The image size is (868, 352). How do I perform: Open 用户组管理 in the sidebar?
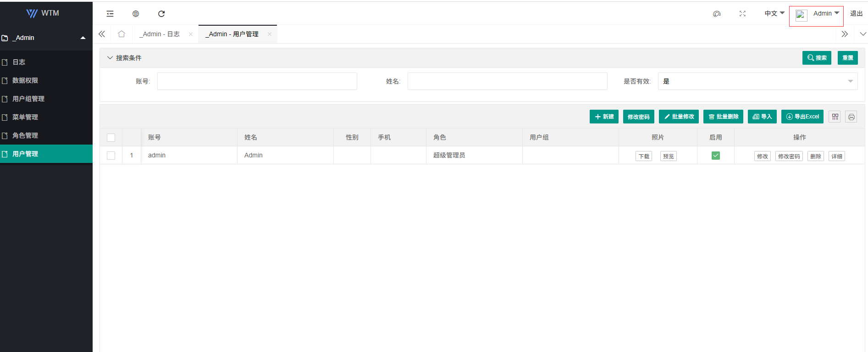pos(46,99)
